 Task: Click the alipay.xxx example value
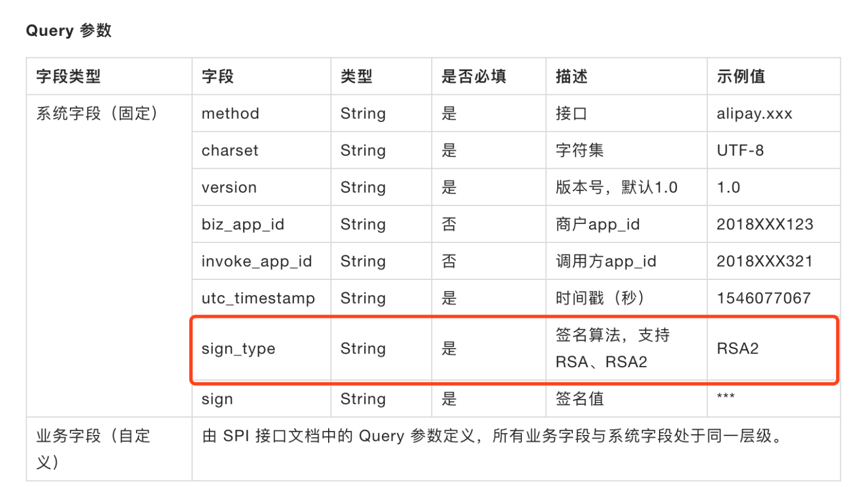point(755,113)
